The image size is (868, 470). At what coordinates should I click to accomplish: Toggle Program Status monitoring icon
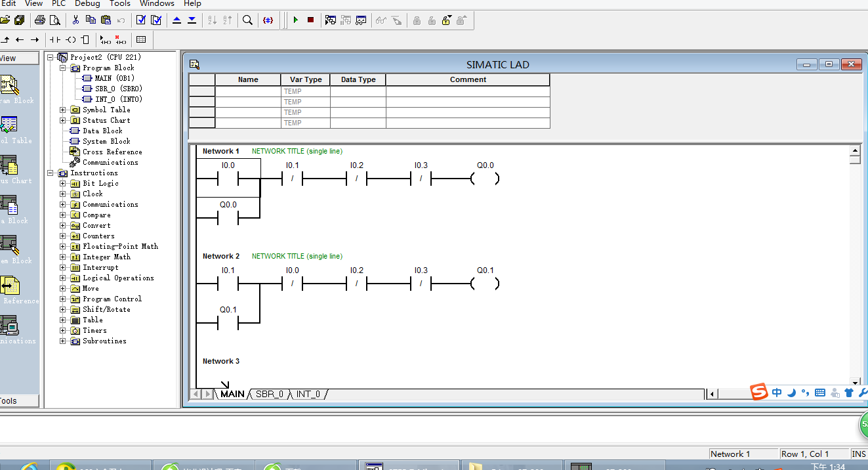click(331, 20)
